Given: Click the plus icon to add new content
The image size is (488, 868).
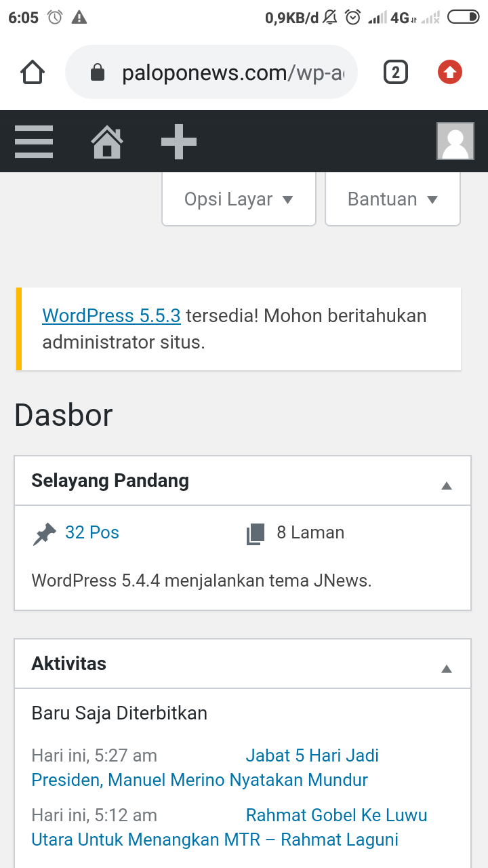Looking at the screenshot, I should coord(179,142).
